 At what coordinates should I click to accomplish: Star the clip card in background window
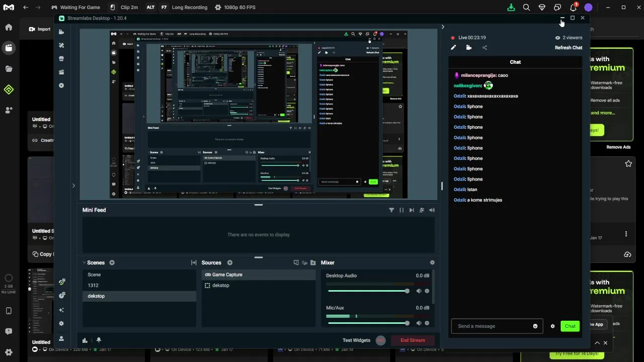(x=628, y=164)
